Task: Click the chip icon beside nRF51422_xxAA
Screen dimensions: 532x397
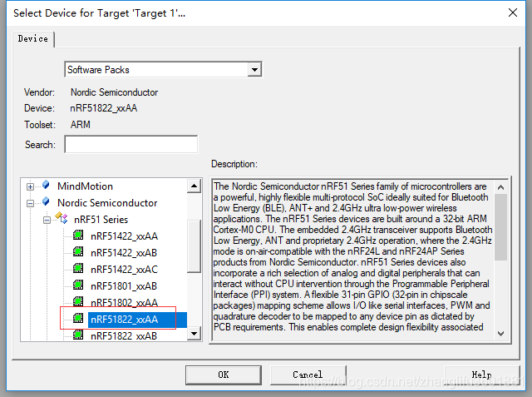Action: pos(78,235)
